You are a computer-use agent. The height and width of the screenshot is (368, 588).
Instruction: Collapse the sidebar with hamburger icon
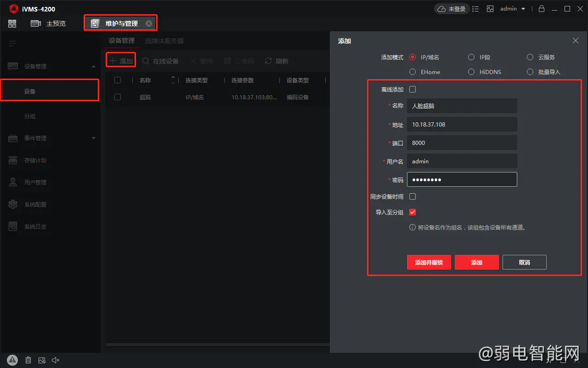click(12, 44)
